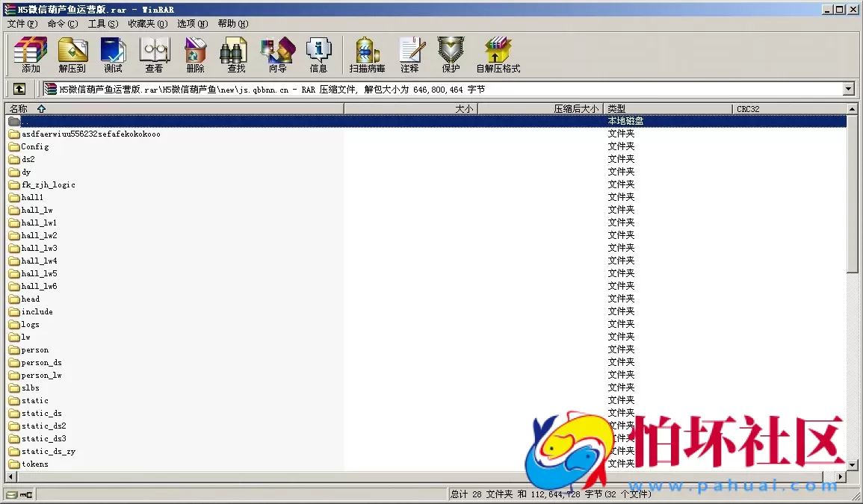Sort by the 类型 column header
The width and height of the screenshot is (863, 504).
pos(667,109)
